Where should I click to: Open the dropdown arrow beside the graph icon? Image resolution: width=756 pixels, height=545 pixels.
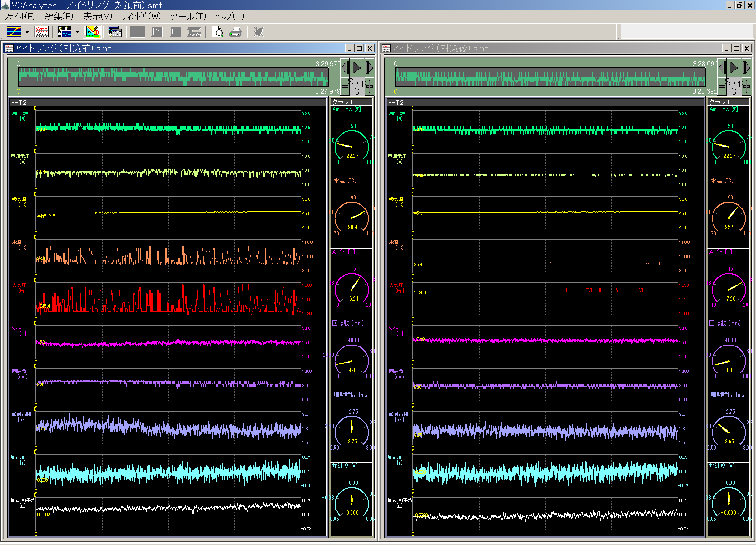(x=27, y=32)
